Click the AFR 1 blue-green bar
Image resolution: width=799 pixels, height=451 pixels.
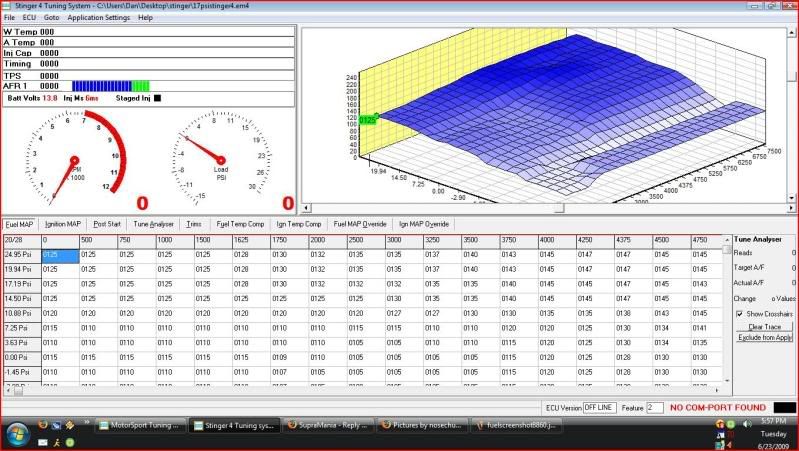click(111, 86)
